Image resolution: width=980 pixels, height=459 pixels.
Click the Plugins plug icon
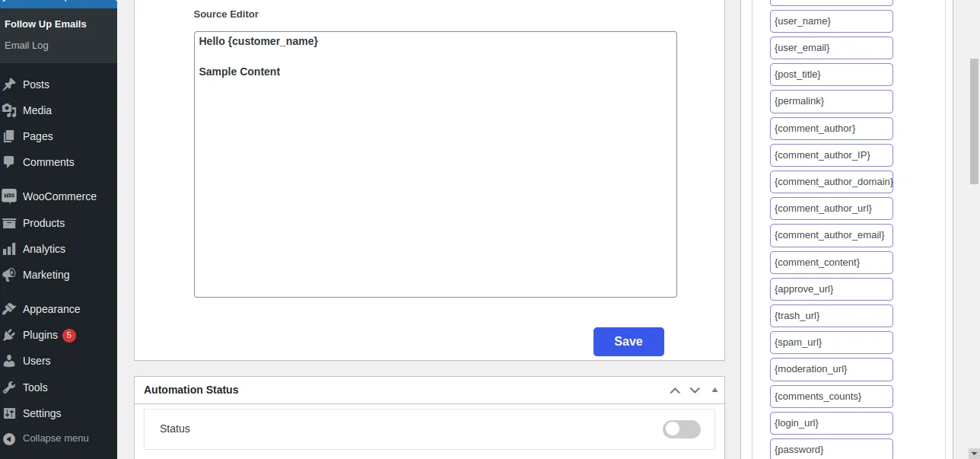(x=9, y=335)
